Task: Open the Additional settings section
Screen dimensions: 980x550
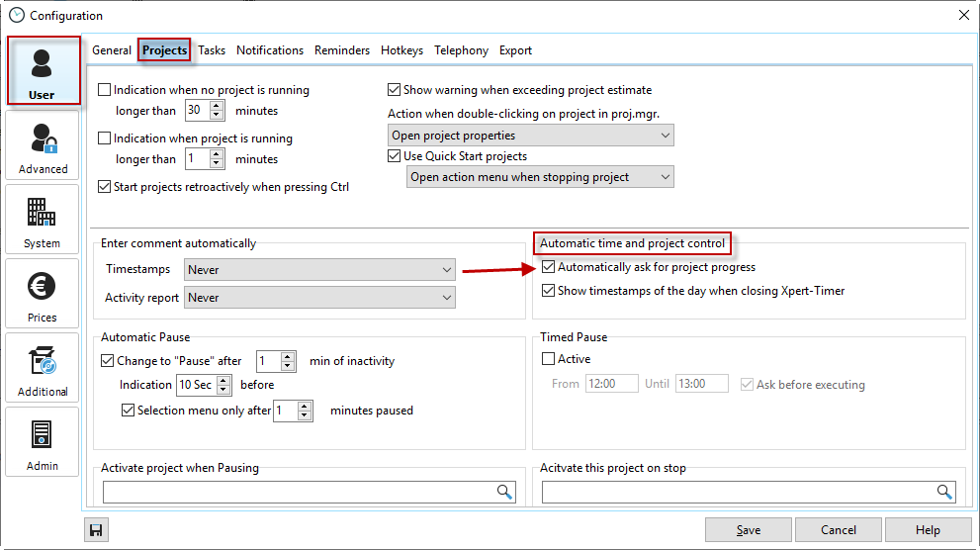Action: 42,368
